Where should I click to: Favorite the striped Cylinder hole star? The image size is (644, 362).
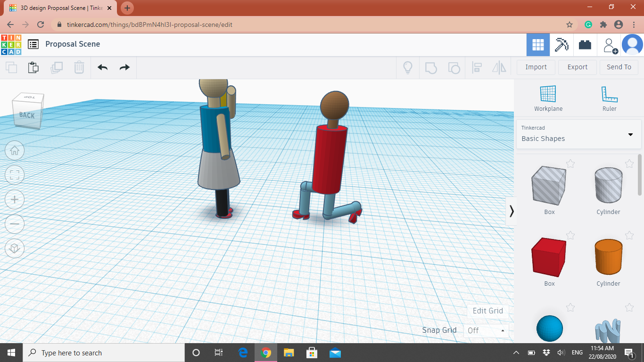[629, 164]
